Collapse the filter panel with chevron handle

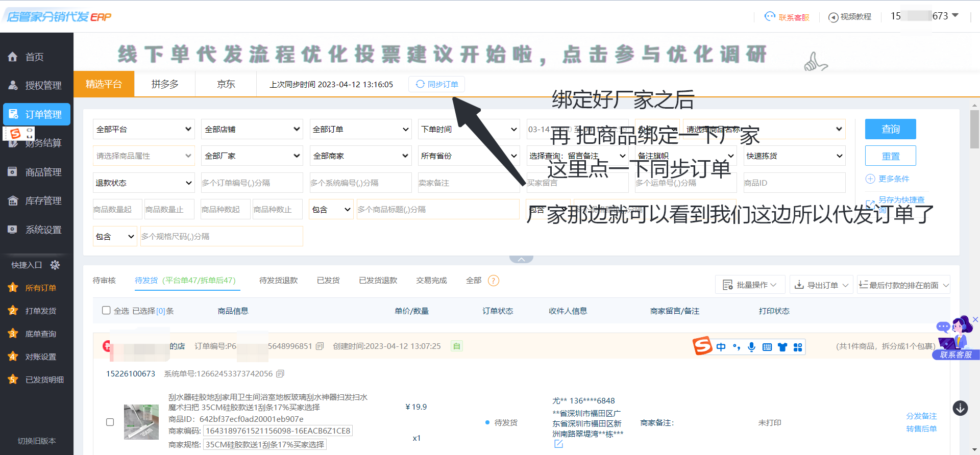point(521,259)
